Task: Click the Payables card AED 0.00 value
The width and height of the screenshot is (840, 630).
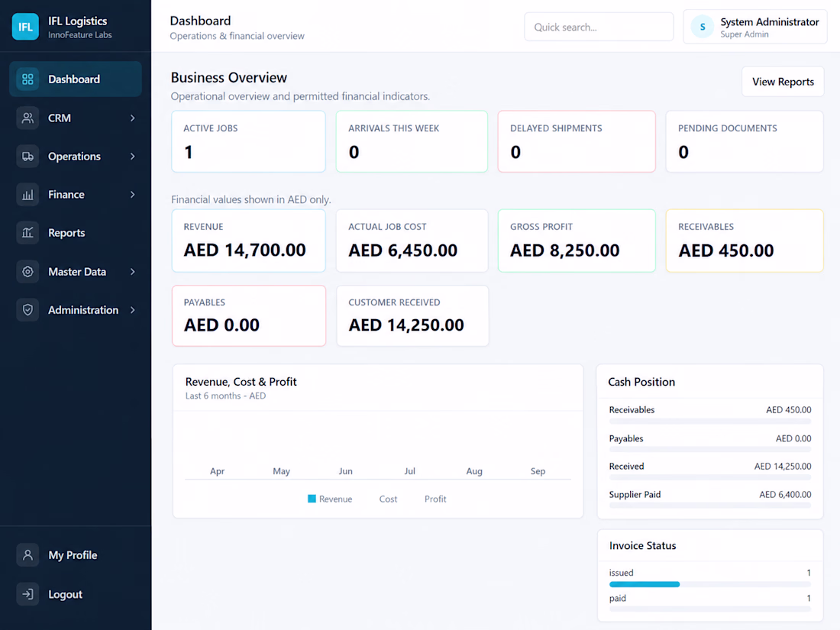Action: coord(221,325)
